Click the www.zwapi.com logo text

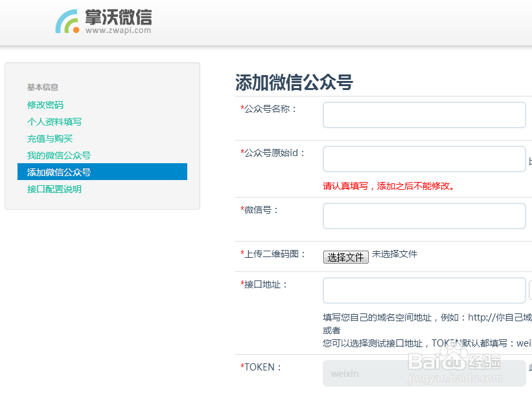coord(118,30)
